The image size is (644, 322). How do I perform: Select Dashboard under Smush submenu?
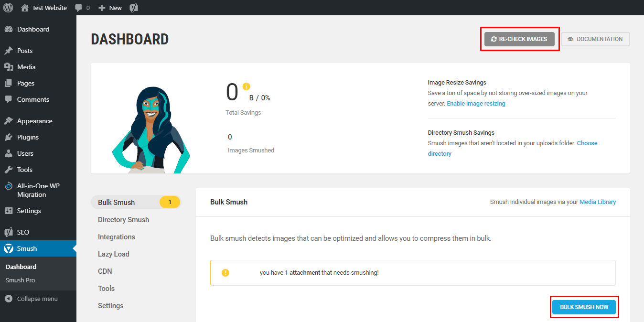pos(21,267)
